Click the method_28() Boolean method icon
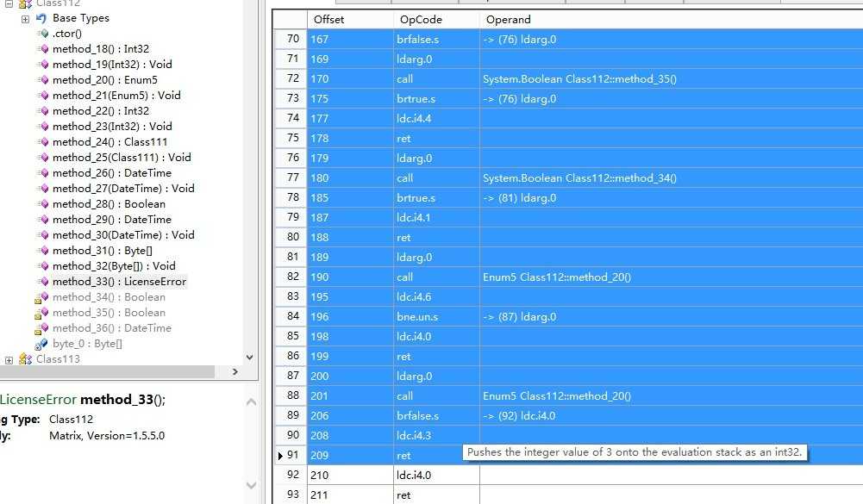Viewport: 863px width, 504px height. [x=43, y=204]
